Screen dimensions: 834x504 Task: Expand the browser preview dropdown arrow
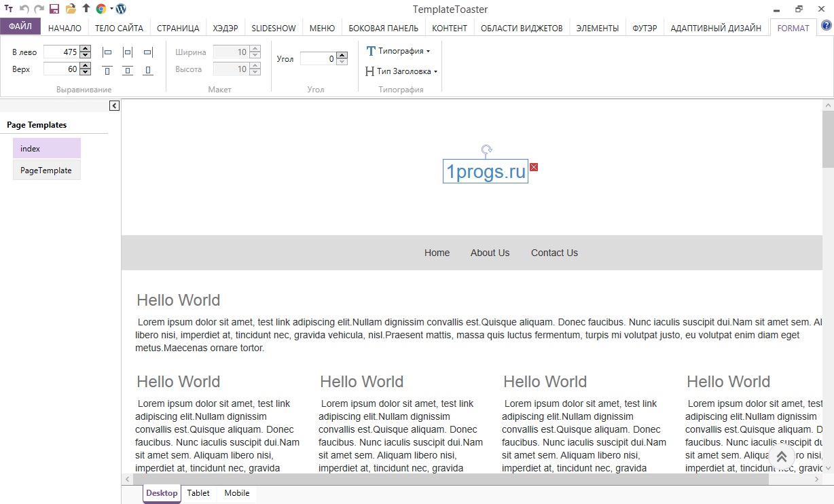point(111,9)
